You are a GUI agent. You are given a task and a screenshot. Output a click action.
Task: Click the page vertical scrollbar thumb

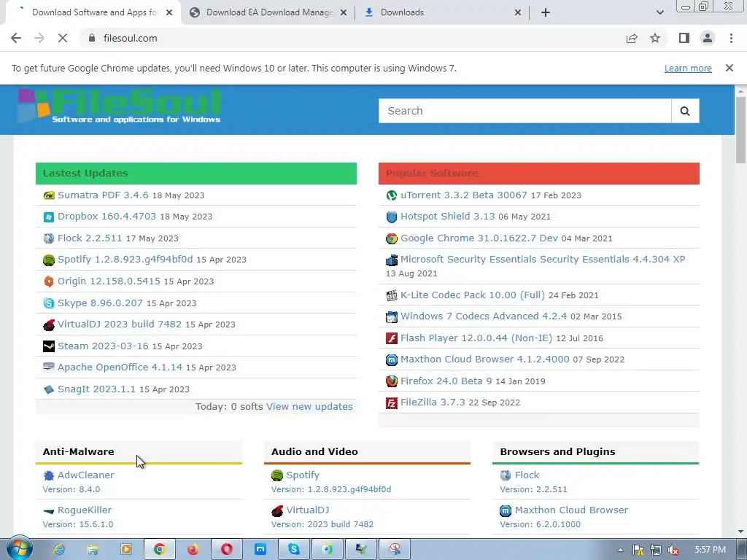pyautogui.click(x=740, y=130)
